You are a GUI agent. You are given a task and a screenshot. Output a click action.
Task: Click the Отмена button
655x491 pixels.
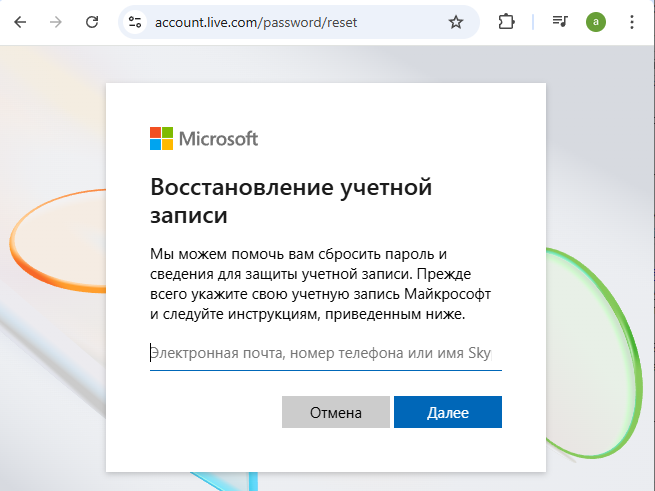336,412
